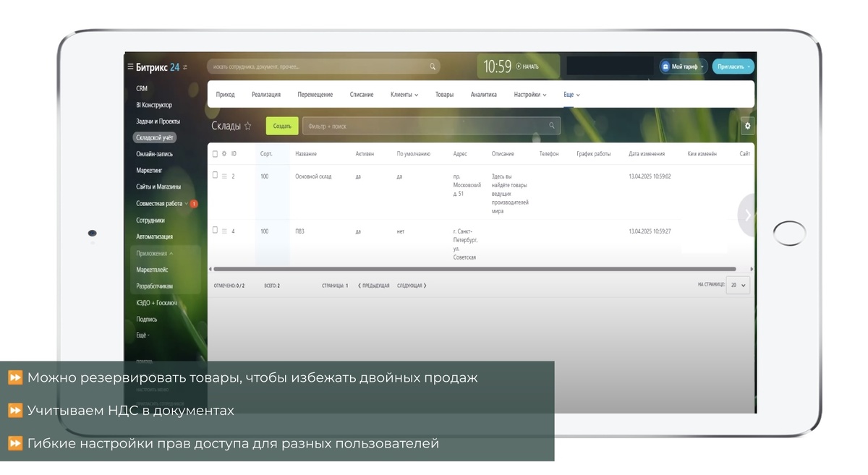Click the date 13.04.2025 10:59:27 cell
This screenshot has height=475, width=868.
pos(650,231)
